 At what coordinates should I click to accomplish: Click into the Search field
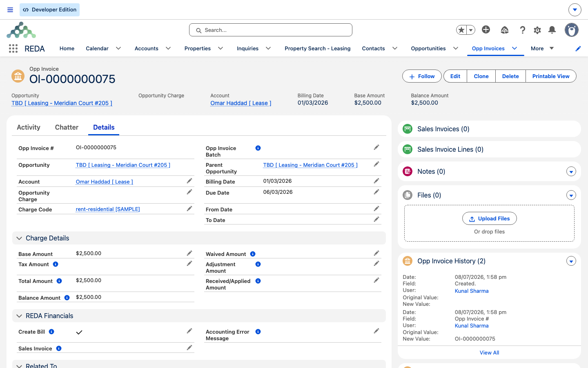(x=271, y=30)
